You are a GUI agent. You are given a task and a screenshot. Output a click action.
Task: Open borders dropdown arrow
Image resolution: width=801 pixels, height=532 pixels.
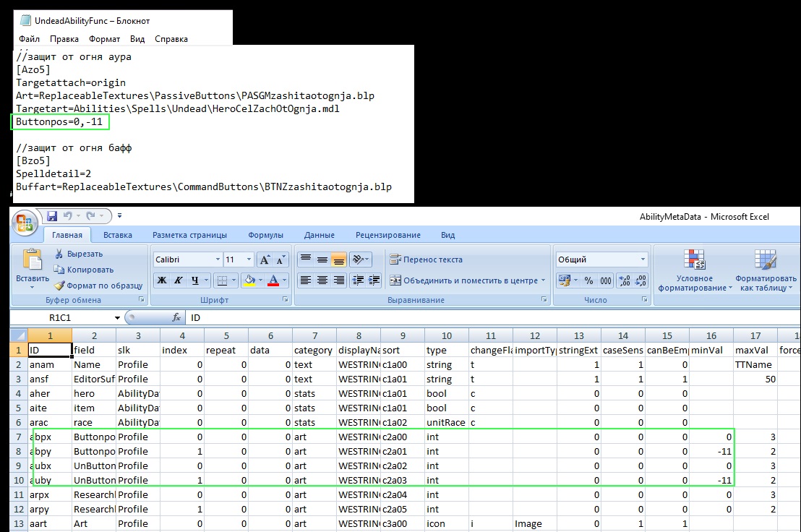point(234,280)
